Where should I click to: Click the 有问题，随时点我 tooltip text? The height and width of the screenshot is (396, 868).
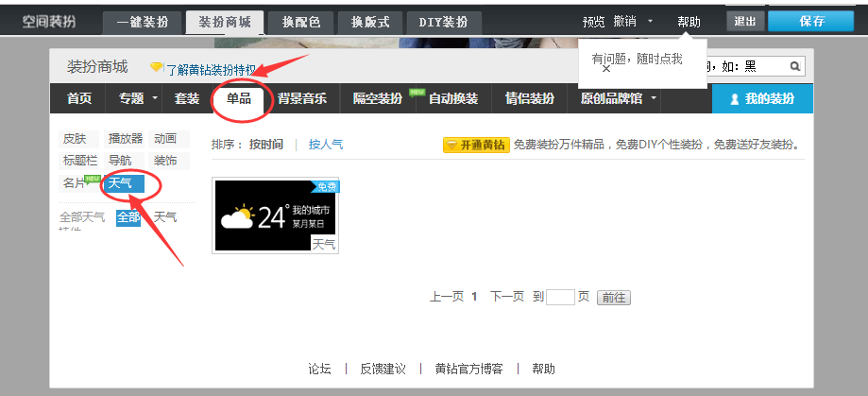tap(637, 59)
